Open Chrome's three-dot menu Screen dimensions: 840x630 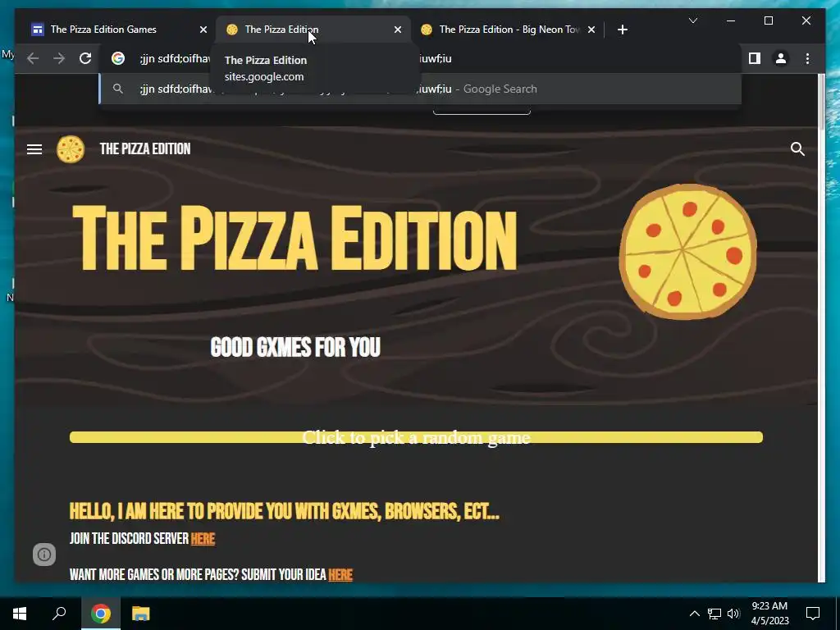point(807,58)
